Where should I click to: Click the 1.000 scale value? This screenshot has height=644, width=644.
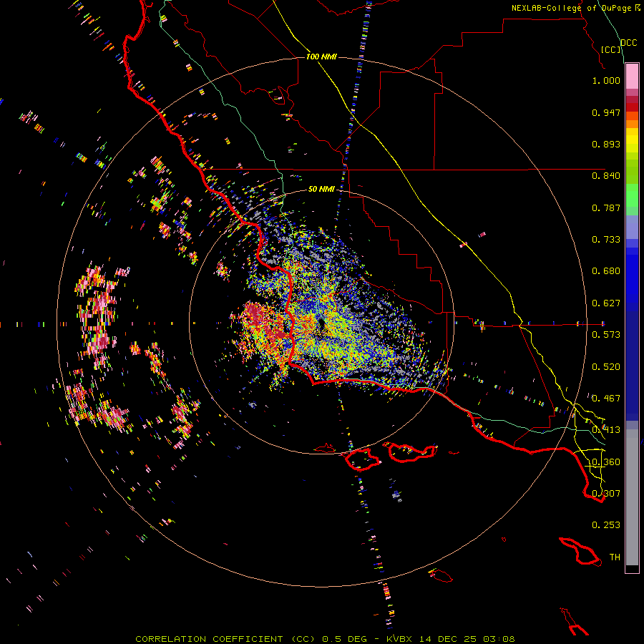606,80
